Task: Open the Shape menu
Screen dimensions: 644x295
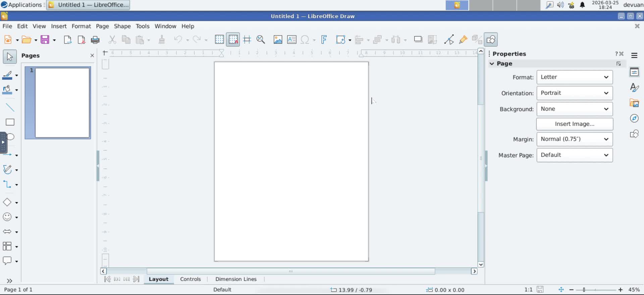Action: (x=122, y=26)
